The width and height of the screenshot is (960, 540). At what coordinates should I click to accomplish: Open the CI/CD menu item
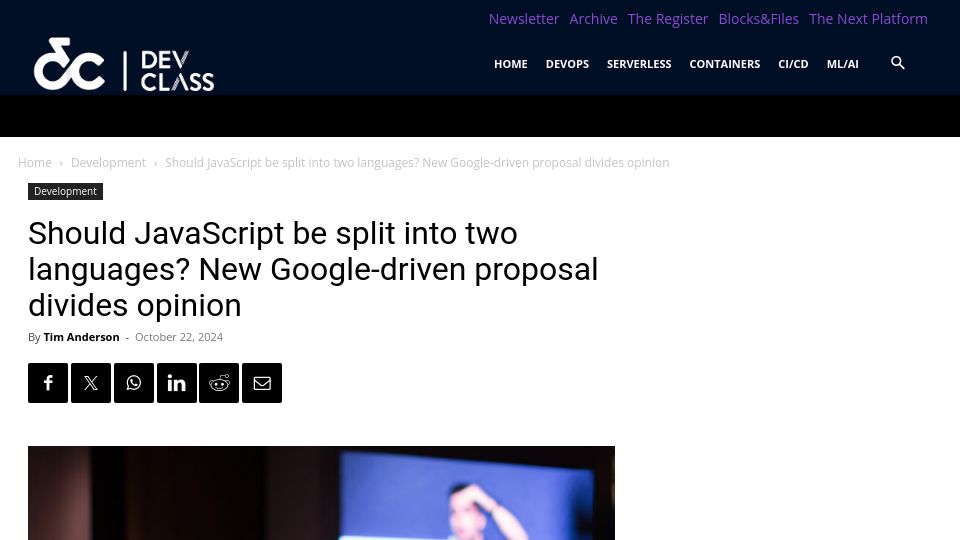pyautogui.click(x=793, y=64)
